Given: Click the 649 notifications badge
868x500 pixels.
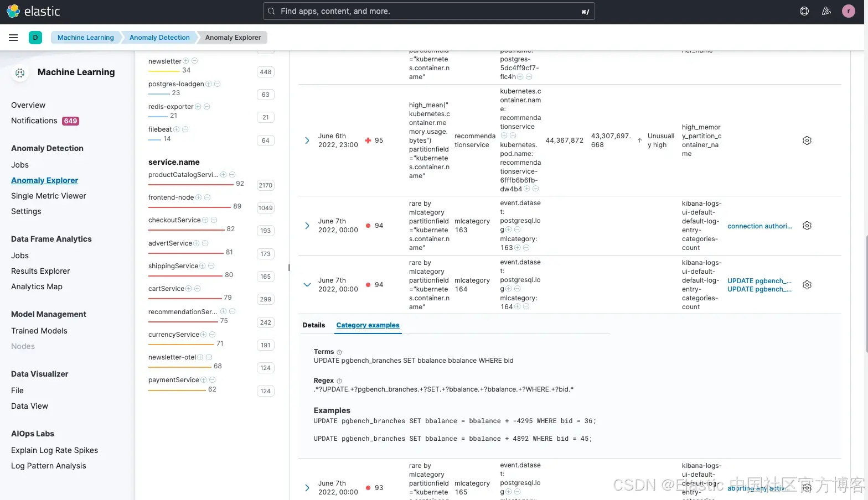Looking at the screenshot, I should [70, 121].
